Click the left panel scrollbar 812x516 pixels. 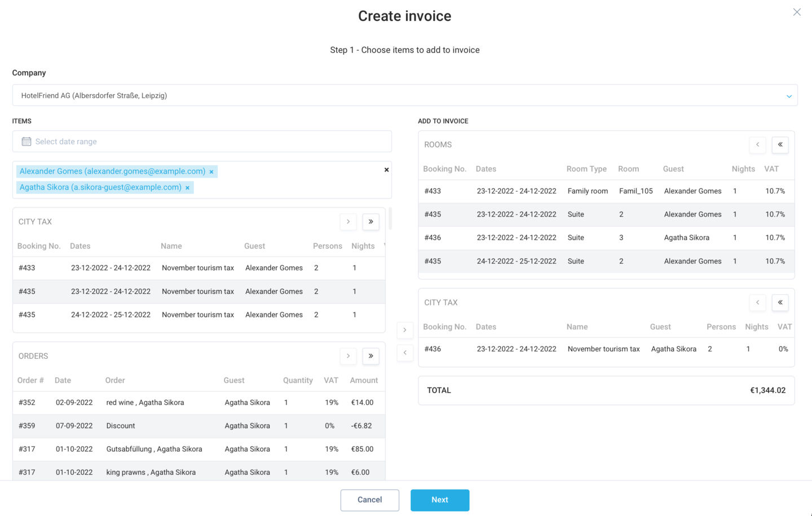click(390, 218)
